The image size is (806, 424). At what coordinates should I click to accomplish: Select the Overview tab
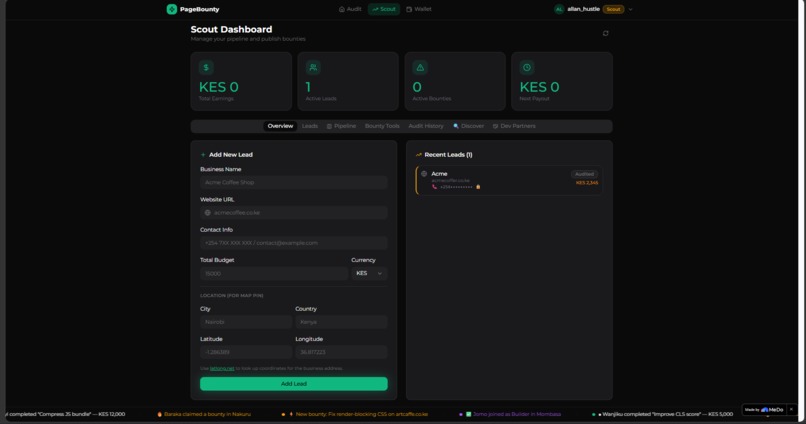pyautogui.click(x=280, y=126)
